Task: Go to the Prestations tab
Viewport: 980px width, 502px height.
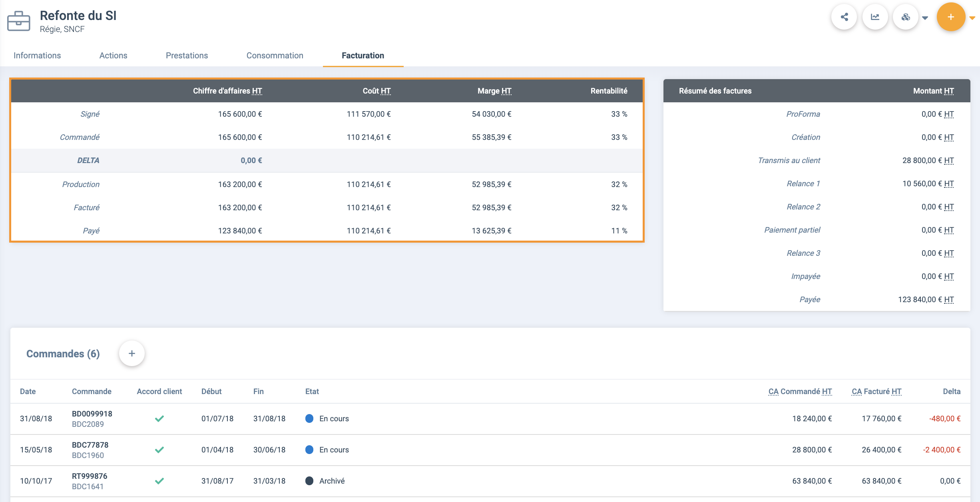Action: coord(187,56)
